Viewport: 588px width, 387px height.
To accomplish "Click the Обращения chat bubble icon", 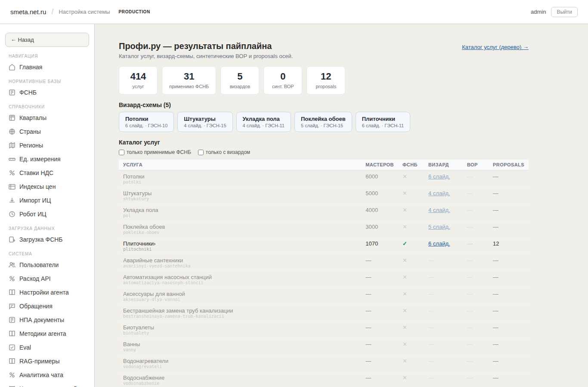I will pyautogui.click(x=12, y=306).
